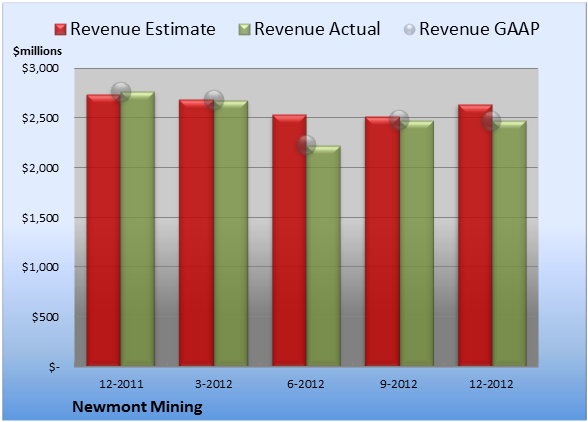Click the GAAP sphere marker for 3-2012
Screen dimensions: 588x422
coord(214,100)
